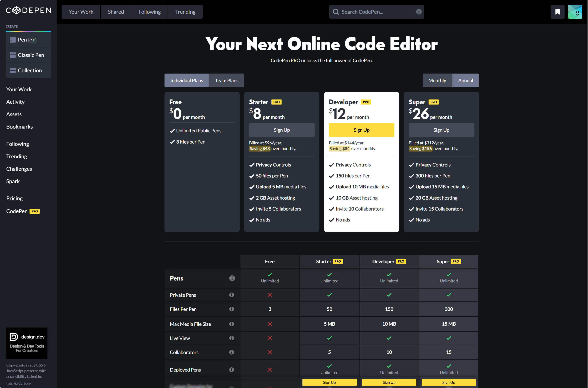Open Following in the sidebar
This screenshot has height=388, width=588.
click(18, 144)
